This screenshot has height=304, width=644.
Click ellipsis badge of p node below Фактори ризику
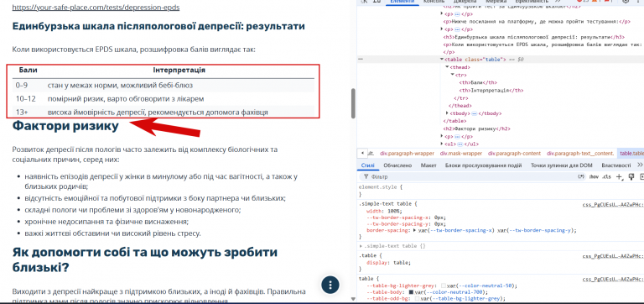(457, 137)
